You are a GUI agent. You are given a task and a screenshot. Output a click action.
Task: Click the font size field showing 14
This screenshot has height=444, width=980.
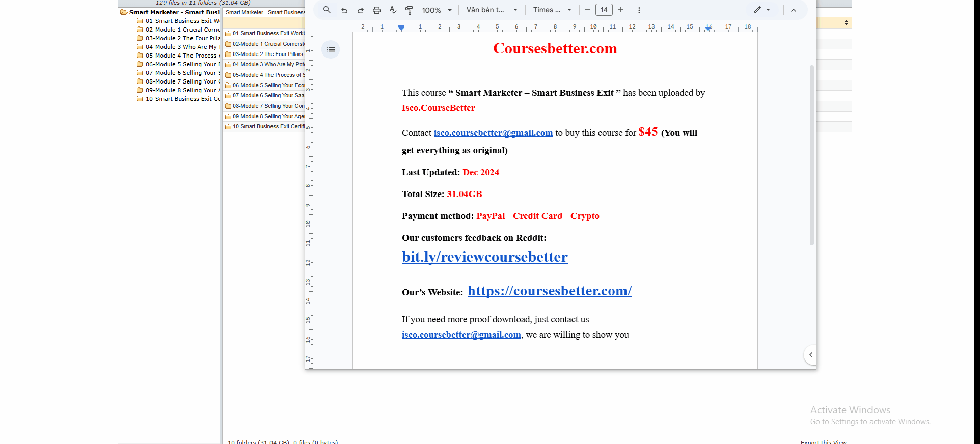point(604,10)
